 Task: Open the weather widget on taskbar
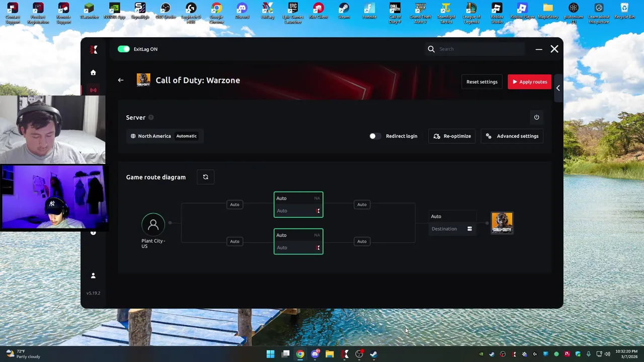[x=23, y=354]
